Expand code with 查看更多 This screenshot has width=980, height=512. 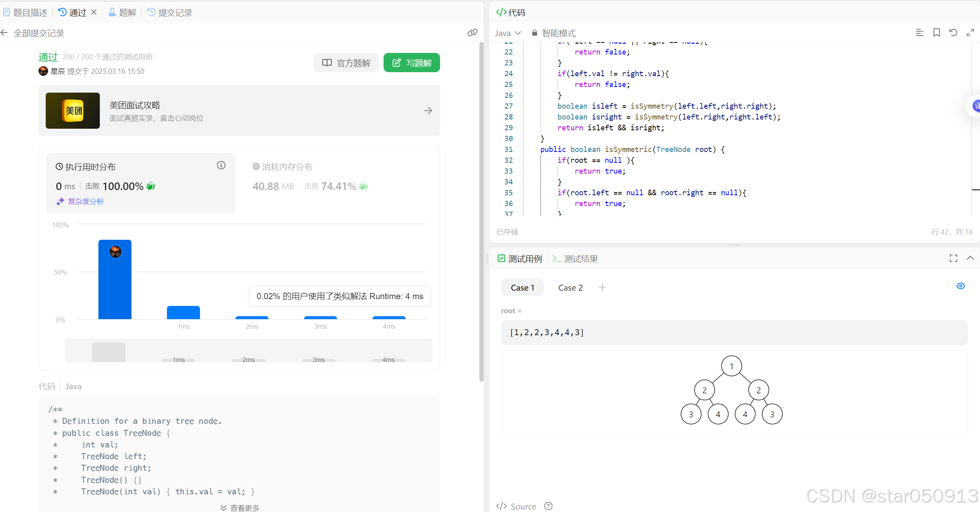point(240,508)
